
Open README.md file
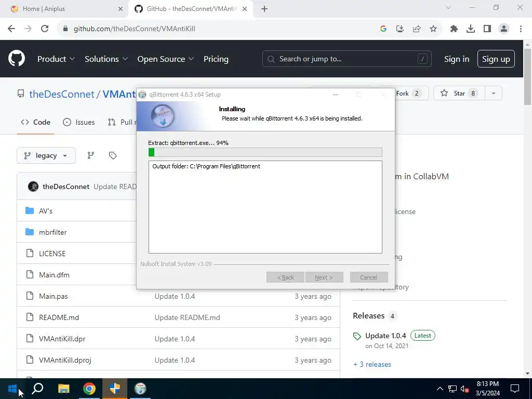[x=59, y=317]
